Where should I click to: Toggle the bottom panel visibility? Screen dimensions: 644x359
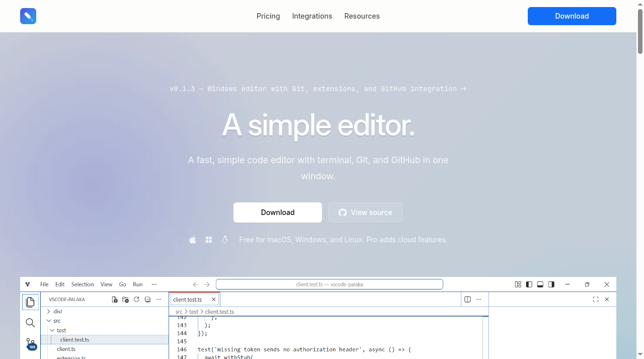pyautogui.click(x=540, y=284)
